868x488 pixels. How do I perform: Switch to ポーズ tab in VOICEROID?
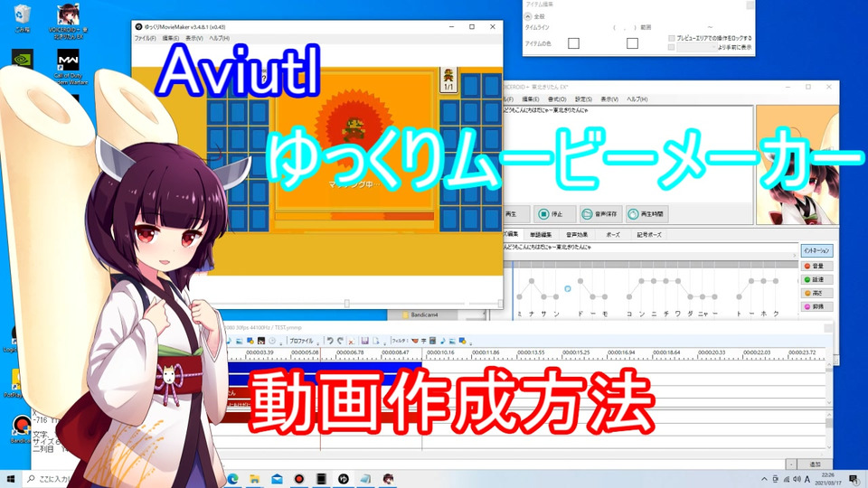tap(613, 235)
